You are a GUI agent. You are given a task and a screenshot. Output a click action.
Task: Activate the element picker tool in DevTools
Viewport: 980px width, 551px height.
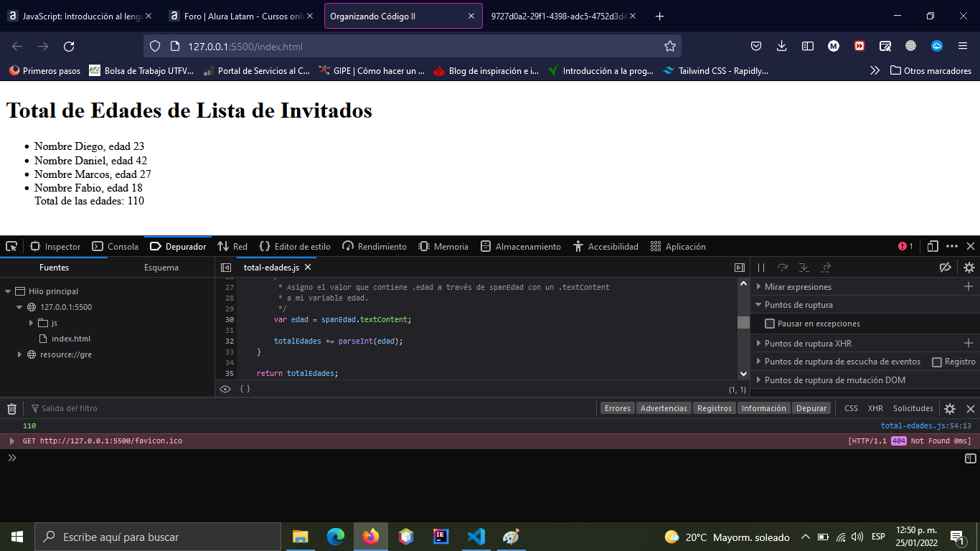coord(11,246)
